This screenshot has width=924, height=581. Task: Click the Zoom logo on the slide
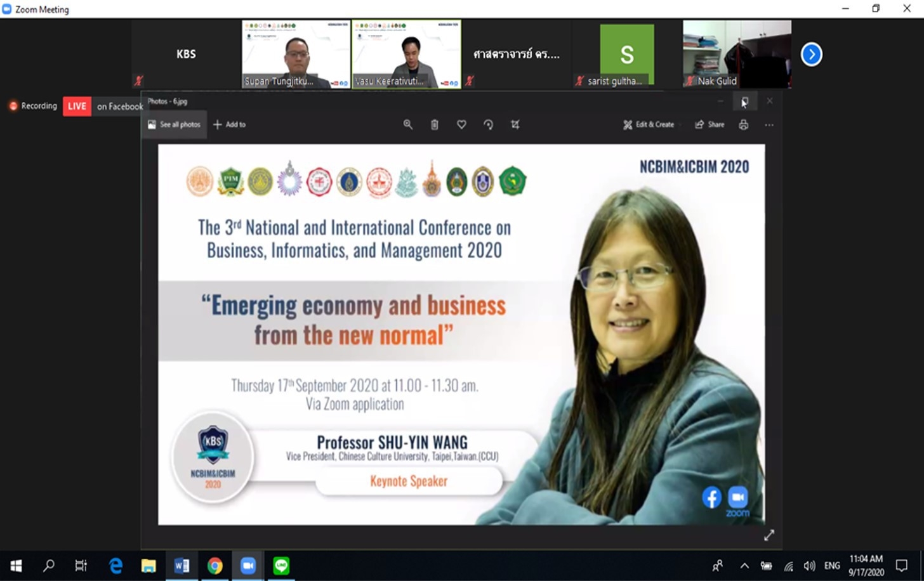(737, 500)
